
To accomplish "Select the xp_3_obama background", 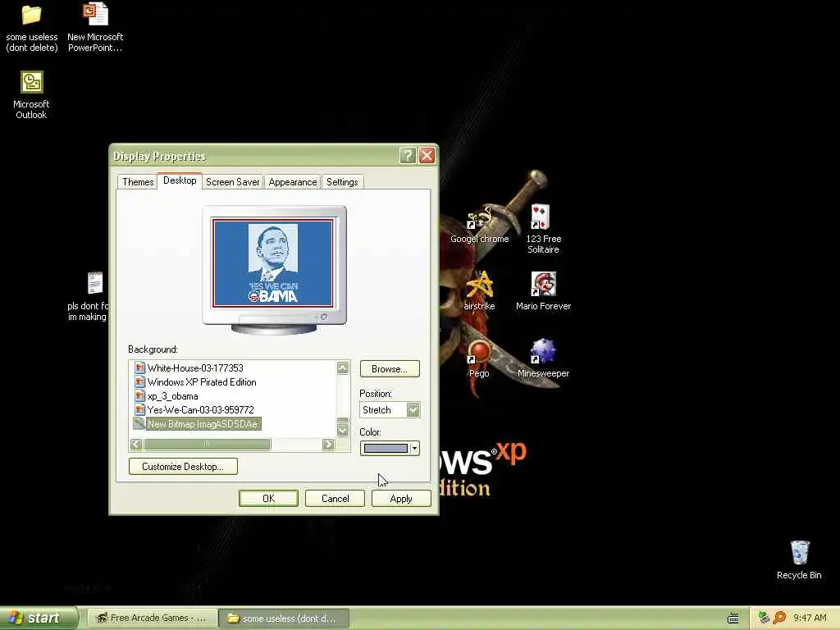I will (x=172, y=396).
